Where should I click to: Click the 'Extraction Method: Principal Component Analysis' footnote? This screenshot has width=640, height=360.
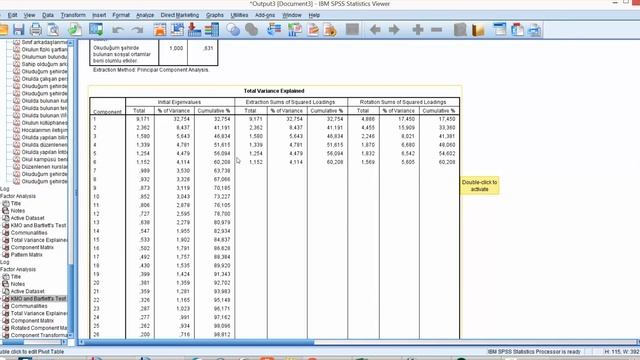click(151, 70)
